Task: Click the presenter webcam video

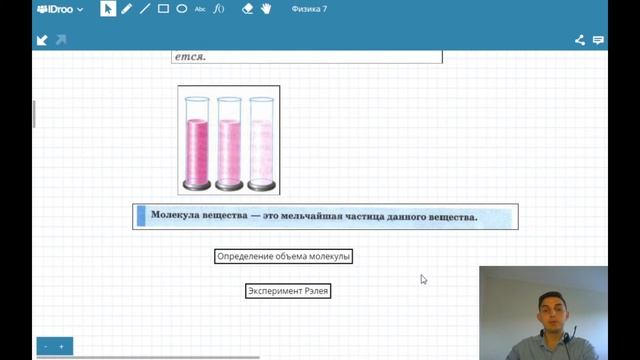Action: click(543, 313)
